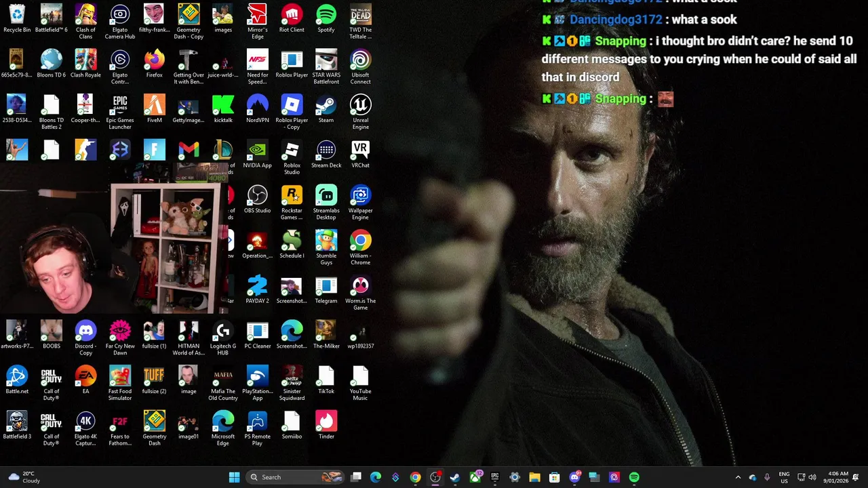
Task: Select the Firefox desktop shortcut
Action: tap(155, 64)
